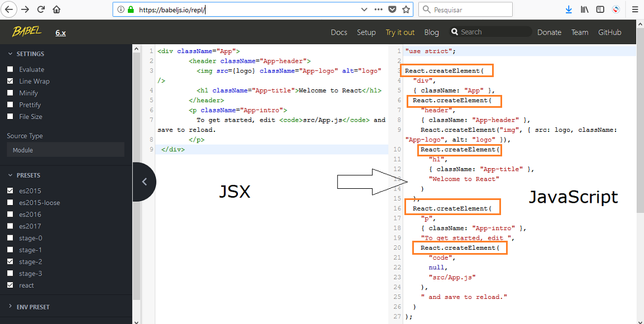
Task: Open the browser home page icon
Action: coord(56,9)
